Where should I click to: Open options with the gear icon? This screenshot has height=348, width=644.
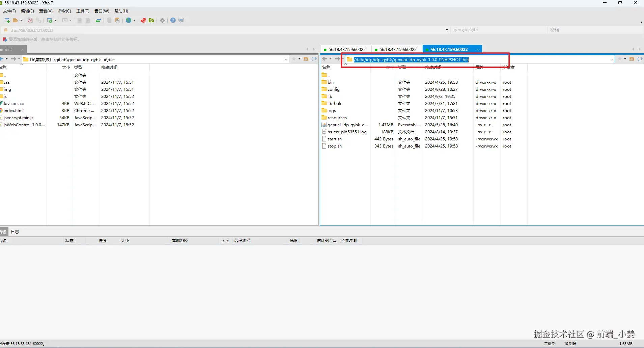pyautogui.click(x=163, y=20)
